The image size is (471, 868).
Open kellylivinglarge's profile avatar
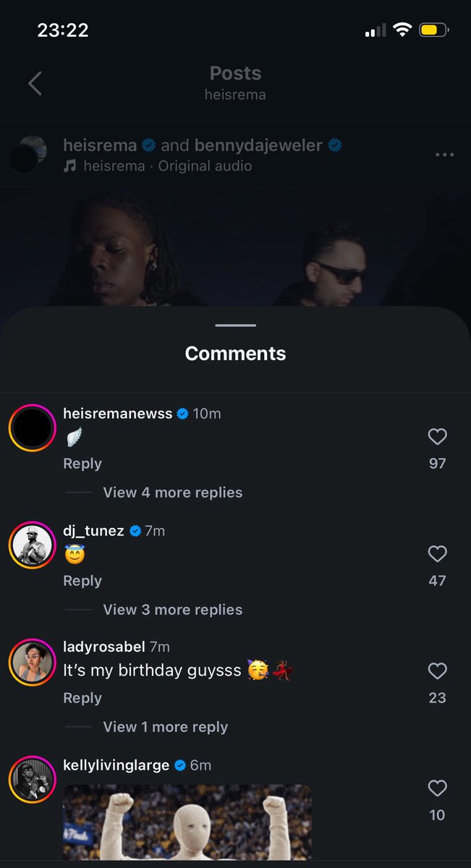pos(32,780)
